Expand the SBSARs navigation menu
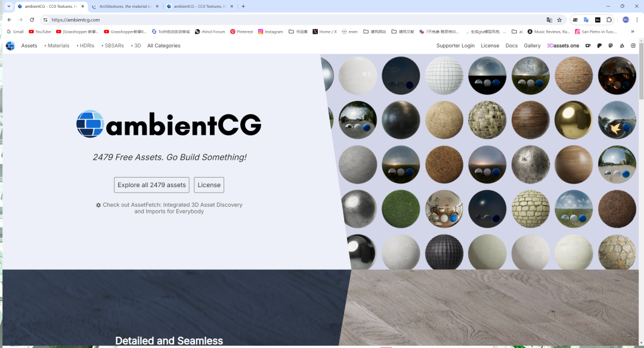The image size is (644, 348). pos(113,45)
